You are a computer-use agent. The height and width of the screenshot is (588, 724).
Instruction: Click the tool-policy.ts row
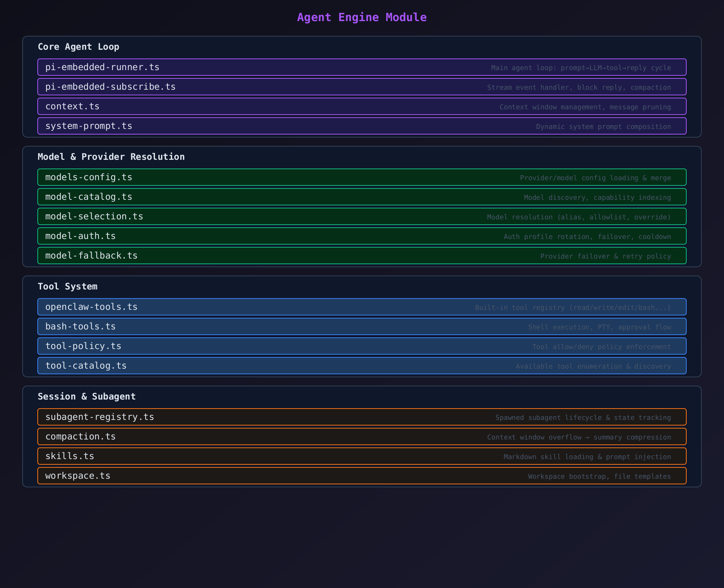click(x=362, y=346)
